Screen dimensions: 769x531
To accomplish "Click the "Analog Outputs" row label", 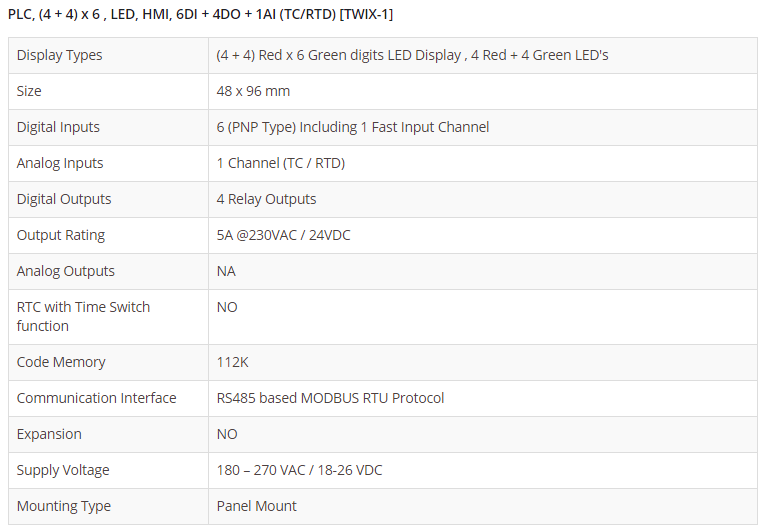I will (x=66, y=271).
